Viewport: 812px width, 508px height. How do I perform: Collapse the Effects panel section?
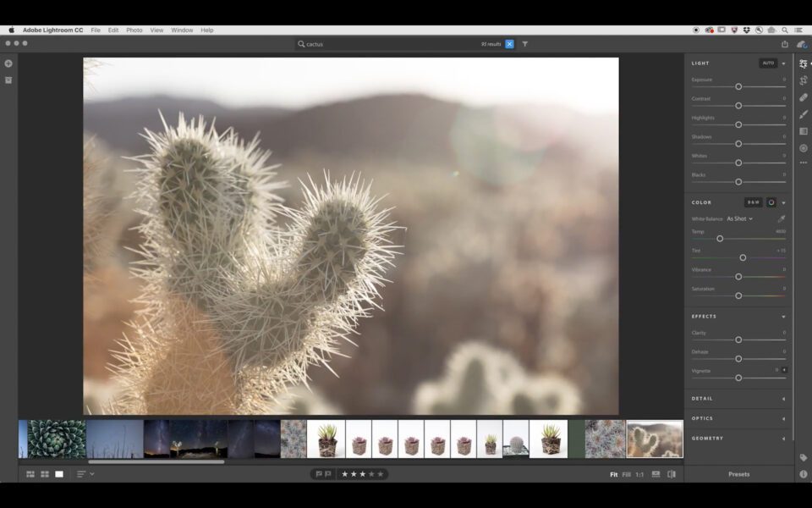pyautogui.click(x=783, y=316)
